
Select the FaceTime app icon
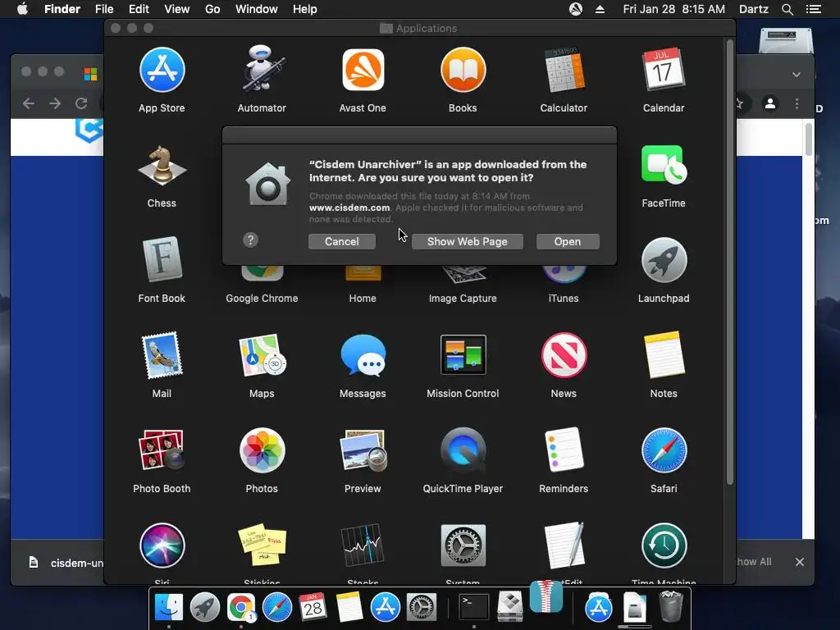click(x=664, y=165)
